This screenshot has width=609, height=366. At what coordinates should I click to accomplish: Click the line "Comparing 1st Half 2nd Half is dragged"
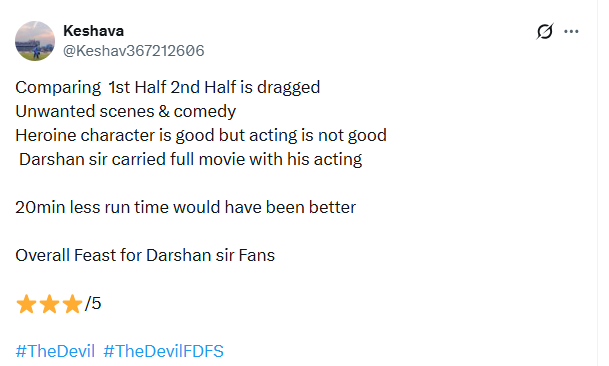coord(168,87)
